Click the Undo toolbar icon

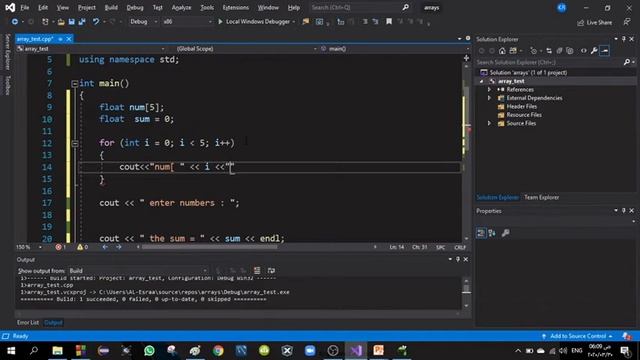[96, 22]
